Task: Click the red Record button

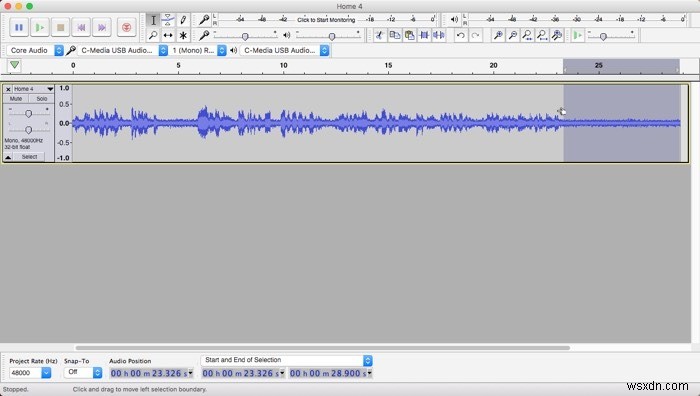Action: 126,27
